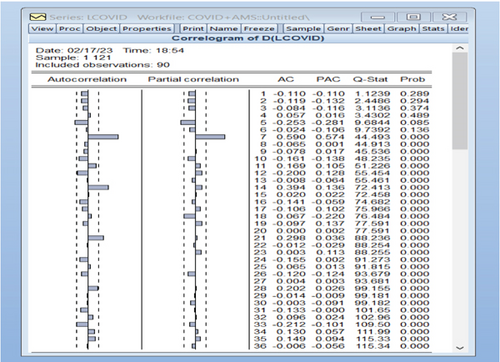Viewport: 500px width, 362px height.
Task: Close the LCOVID series window
Action: coord(449,17)
